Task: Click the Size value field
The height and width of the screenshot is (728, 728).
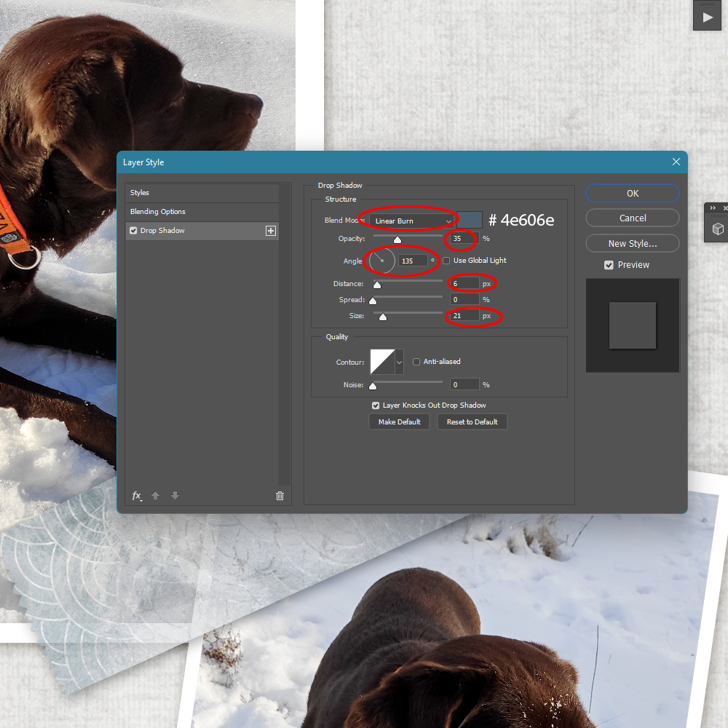Action: (464, 316)
